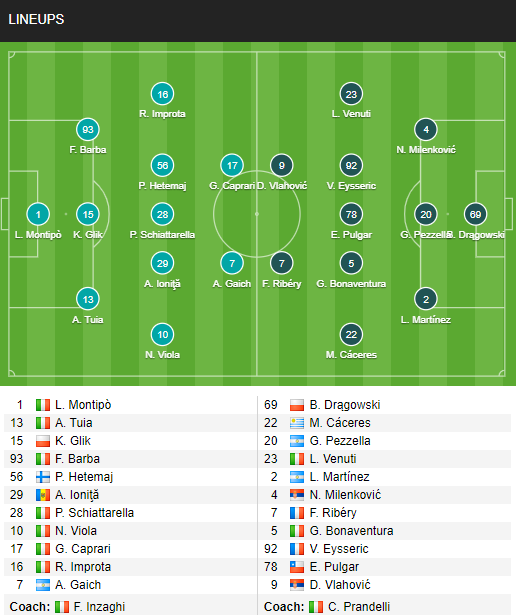Select the number 93 F. Barba marker
The width and height of the screenshot is (516, 615).
(88, 129)
